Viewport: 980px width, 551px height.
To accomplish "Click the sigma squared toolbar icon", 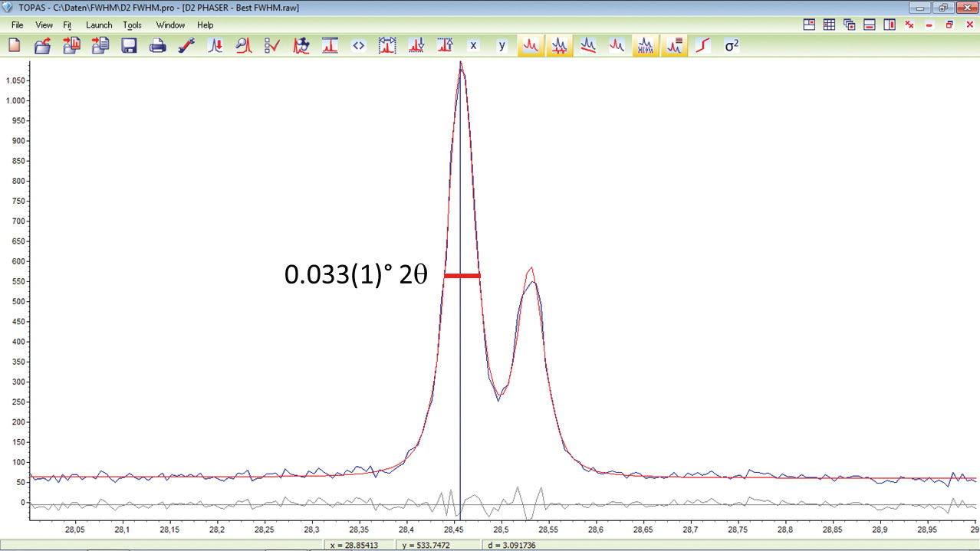I will tap(732, 46).
